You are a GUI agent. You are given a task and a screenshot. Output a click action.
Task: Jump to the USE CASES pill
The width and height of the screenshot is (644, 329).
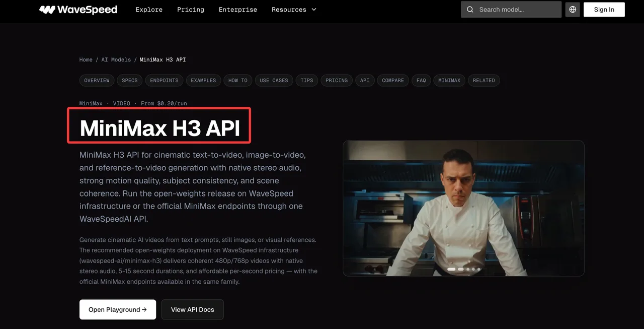pos(274,80)
